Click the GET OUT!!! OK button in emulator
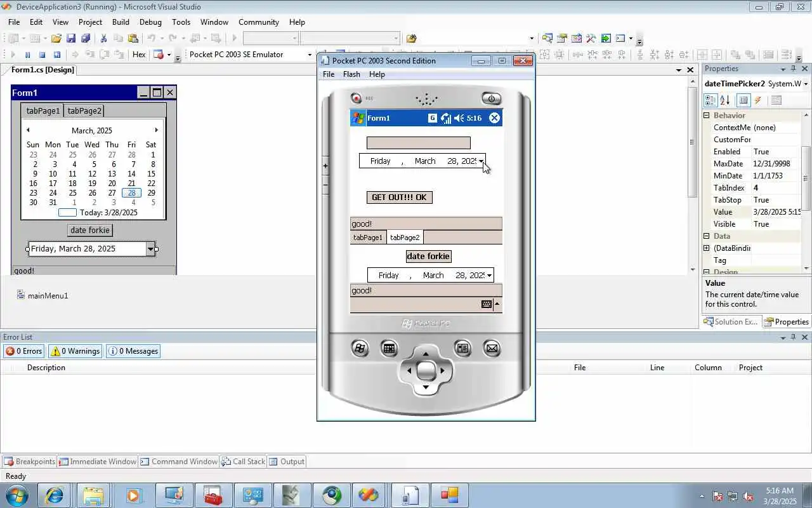 click(399, 197)
